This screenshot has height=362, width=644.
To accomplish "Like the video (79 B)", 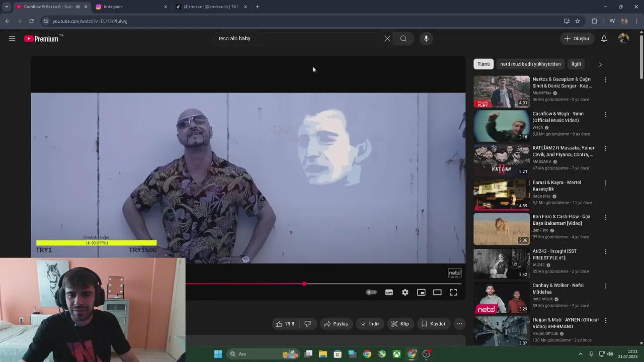I will coord(285,324).
